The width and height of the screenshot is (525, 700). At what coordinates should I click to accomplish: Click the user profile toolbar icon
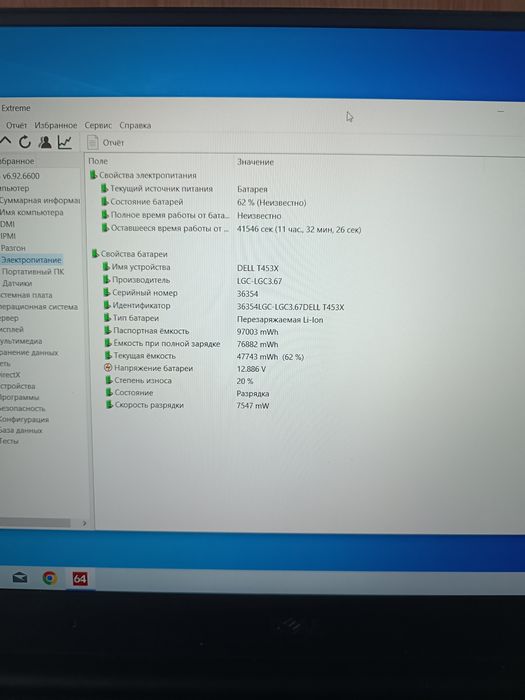click(45, 142)
